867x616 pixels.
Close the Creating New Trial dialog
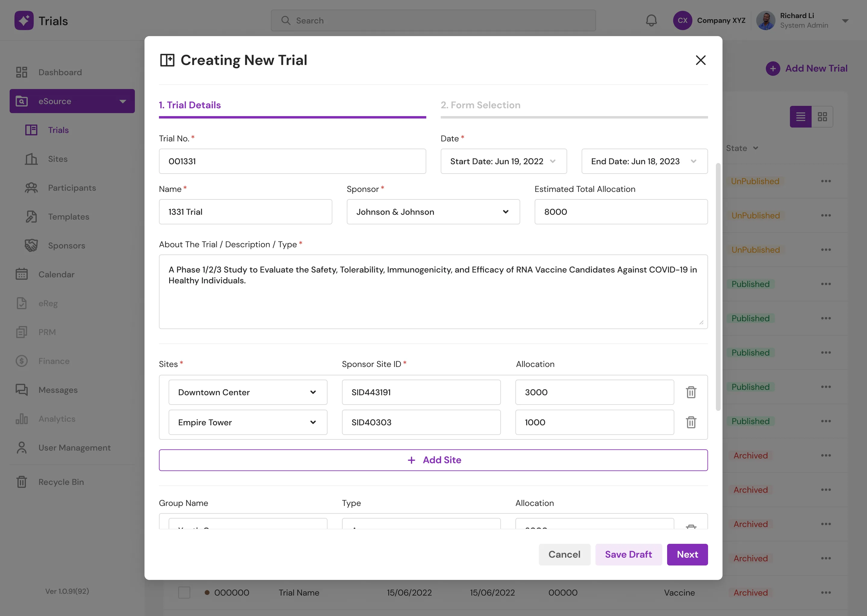tap(700, 60)
